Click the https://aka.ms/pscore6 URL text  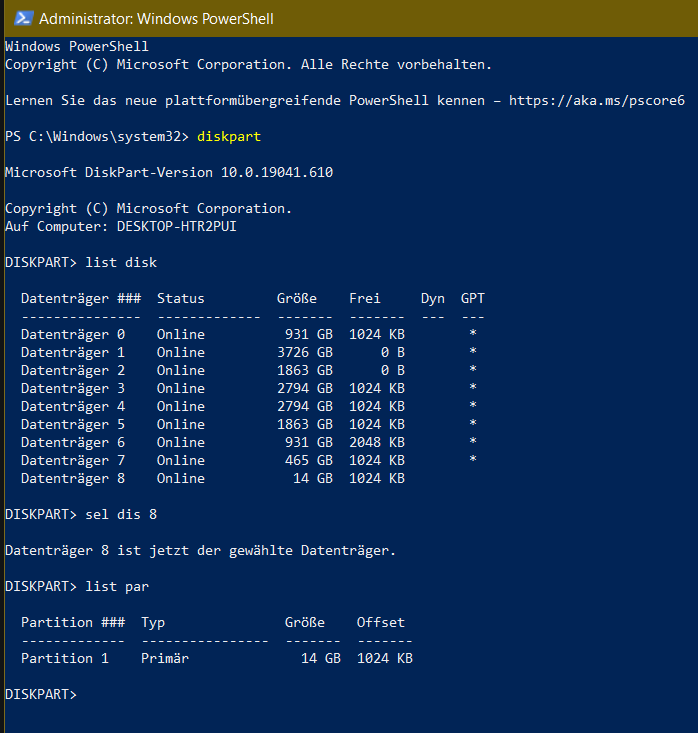597,101
